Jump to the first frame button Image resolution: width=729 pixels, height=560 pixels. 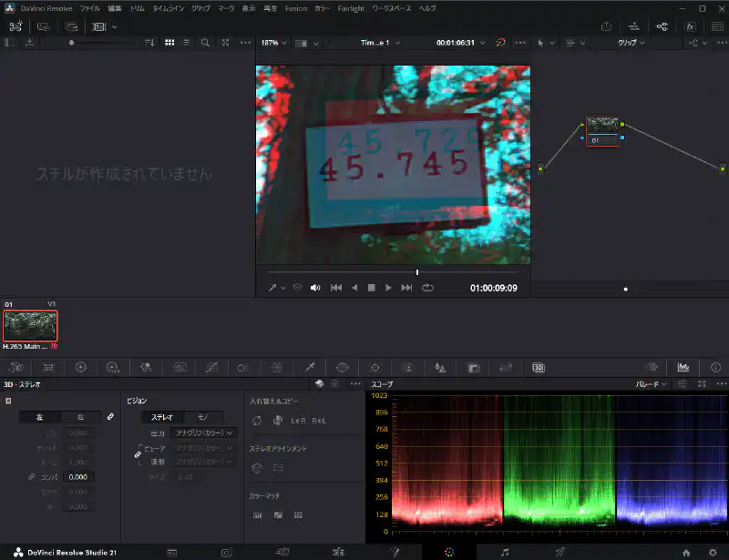[x=336, y=288]
